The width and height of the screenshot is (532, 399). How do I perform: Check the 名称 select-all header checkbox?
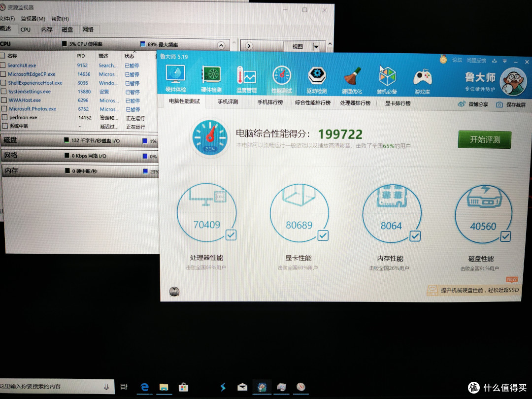click(x=2, y=55)
